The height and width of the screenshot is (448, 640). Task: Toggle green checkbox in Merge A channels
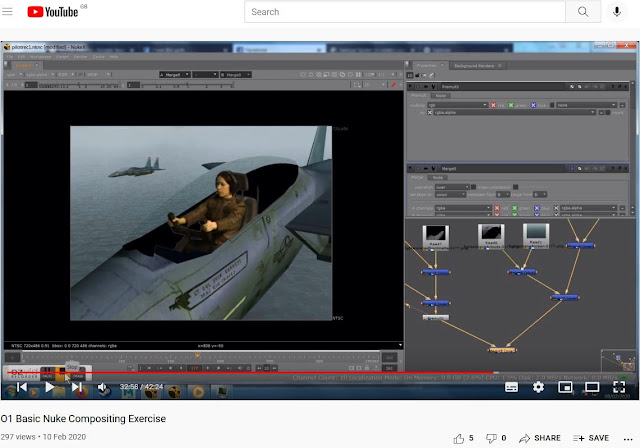coord(515,208)
